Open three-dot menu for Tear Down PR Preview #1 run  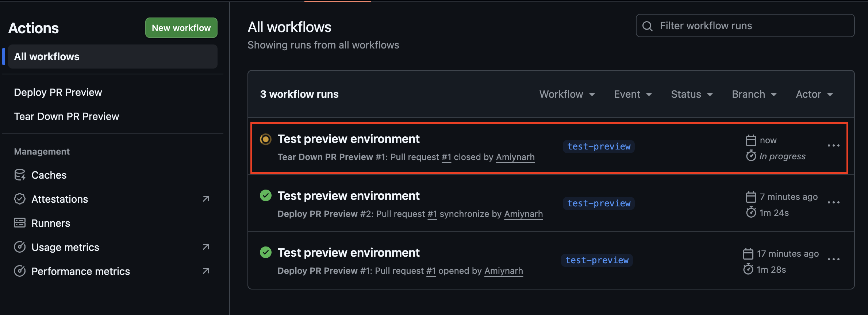coord(834,145)
